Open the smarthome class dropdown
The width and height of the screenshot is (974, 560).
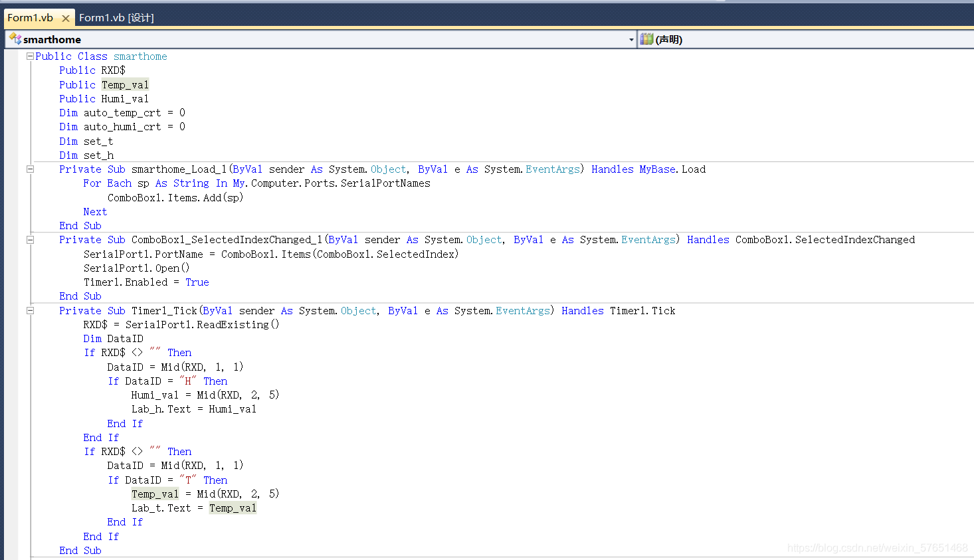pos(631,40)
